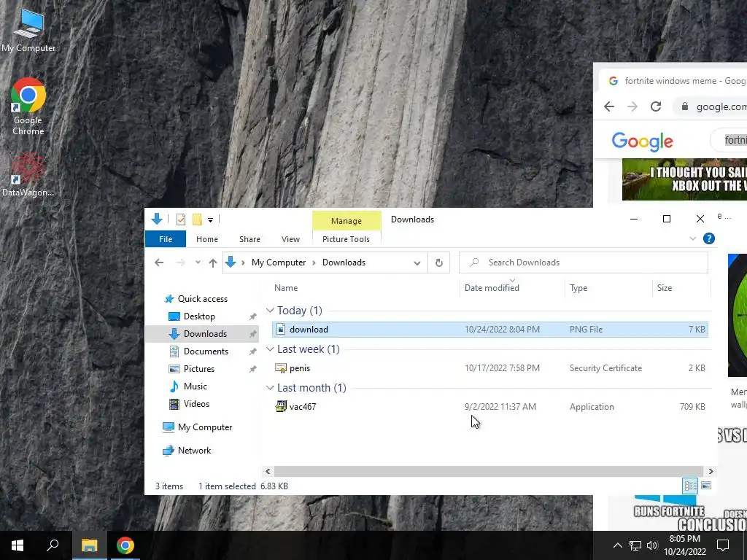Select the download PNG file
This screenshot has height=560, width=747.
pos(489,330)
